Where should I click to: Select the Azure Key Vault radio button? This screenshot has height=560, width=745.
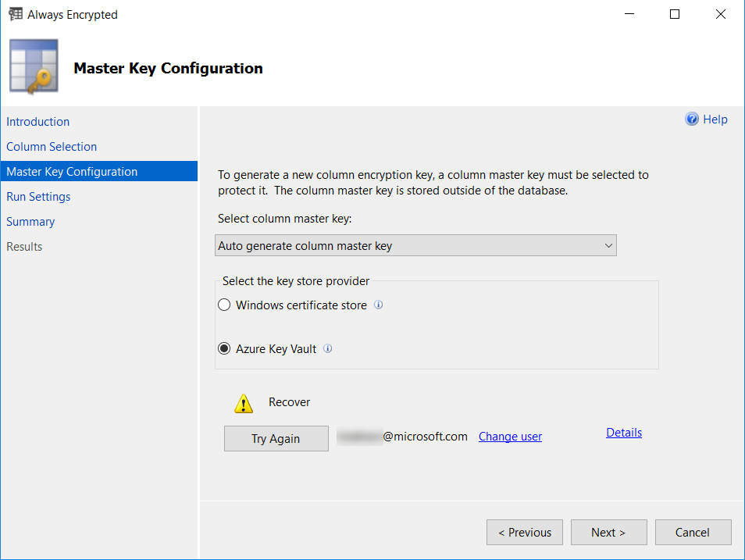coord(224,349)
